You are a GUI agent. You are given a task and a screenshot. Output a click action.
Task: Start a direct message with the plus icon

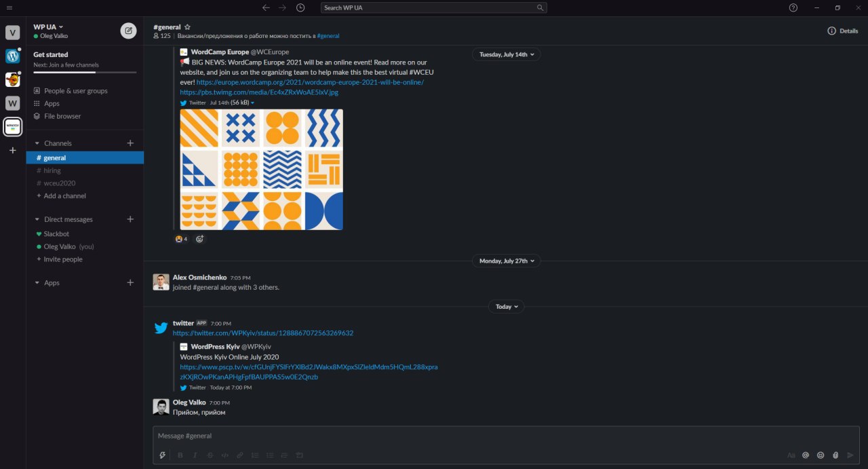pos(130,219)
